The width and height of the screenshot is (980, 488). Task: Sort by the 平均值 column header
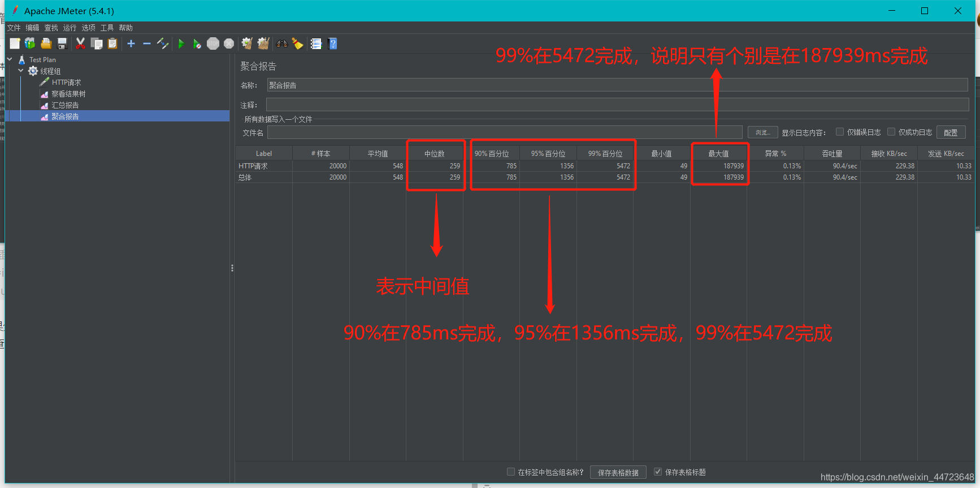point(378,154)
